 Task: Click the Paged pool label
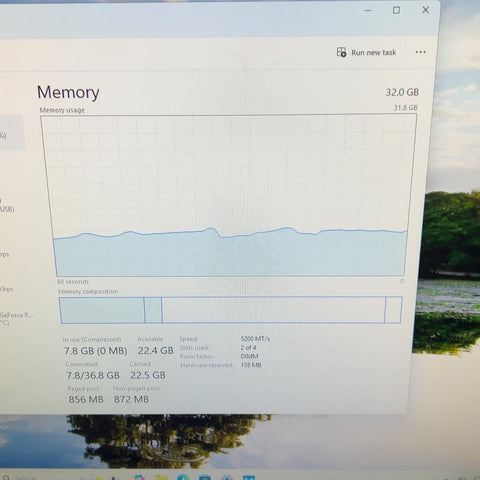(x=83, y=389)
